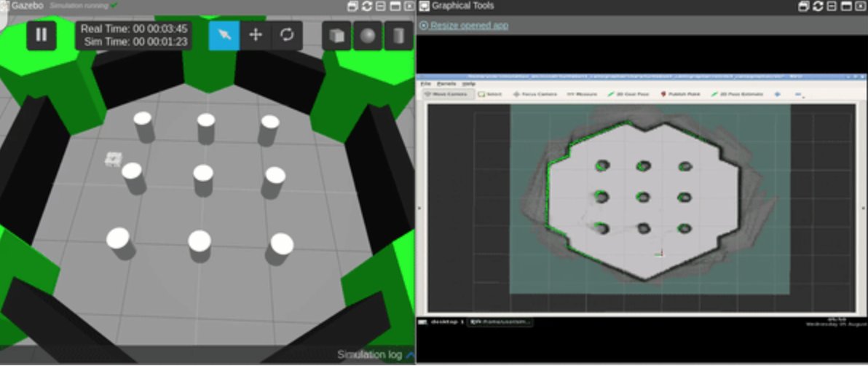This screenshot has height=366, width=868.
Task: Insert a box shape in Gazebo
Action: (336, 36)
